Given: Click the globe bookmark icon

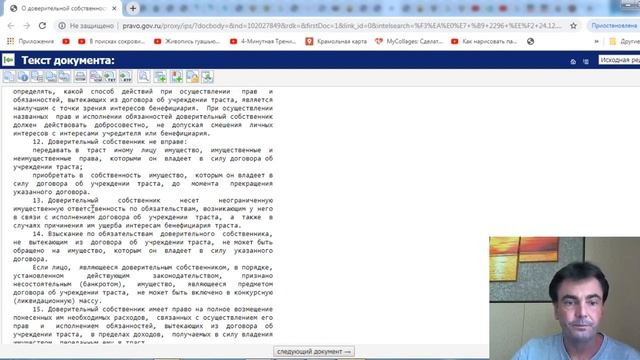Looking at the screenshot, I should click(x=530, y=41).
